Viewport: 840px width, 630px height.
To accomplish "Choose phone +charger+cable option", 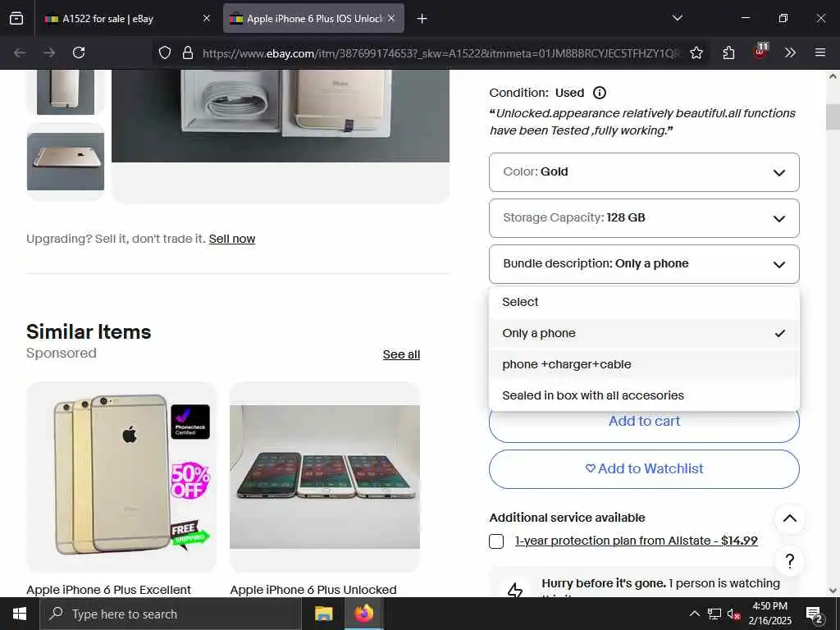I will point(644,364).
